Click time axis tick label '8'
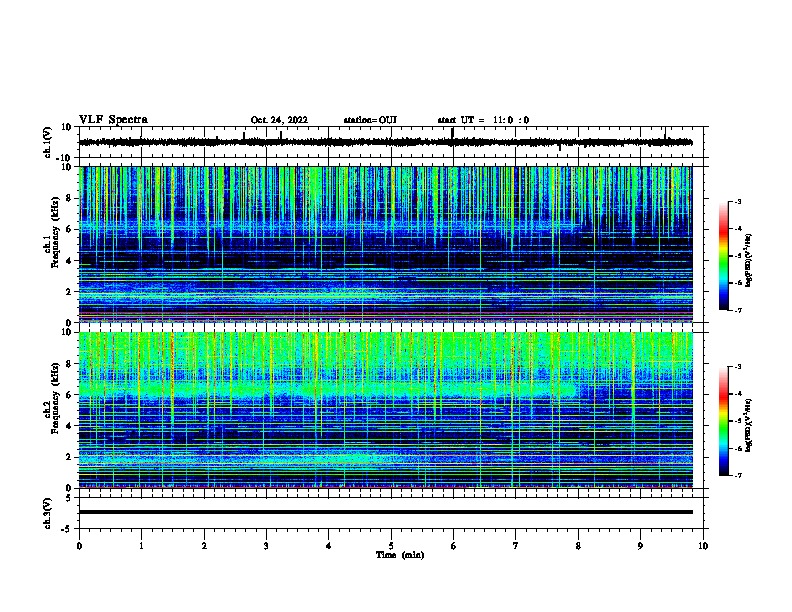The height and width of the screenshot is (612, 792). coord(578,546)
